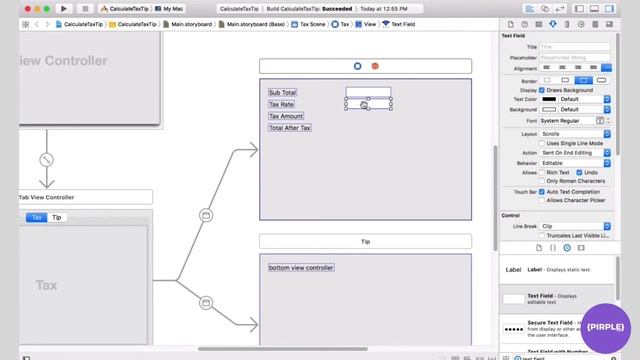Open the View Effects inspector
Image resolution: width=640 pixels, height=360 pixels.
(609, 24)
